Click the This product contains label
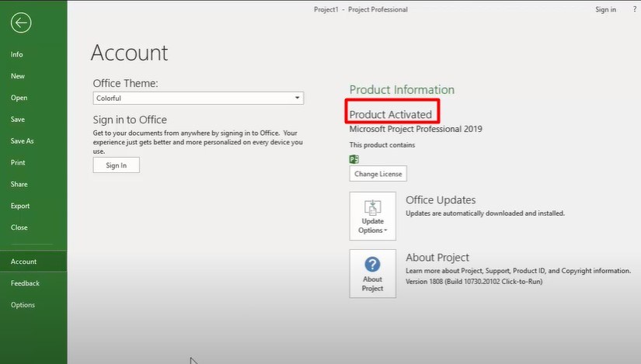641x364 pixels. point(381,145)
